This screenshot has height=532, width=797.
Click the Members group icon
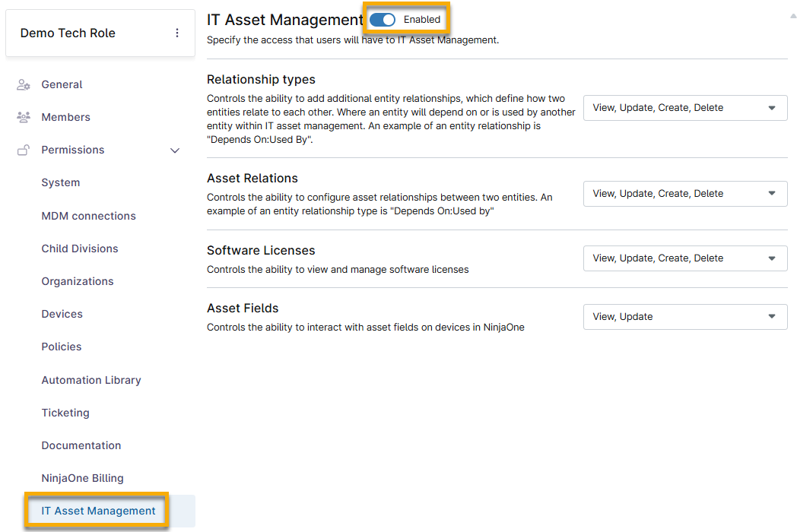click(24, 117)
